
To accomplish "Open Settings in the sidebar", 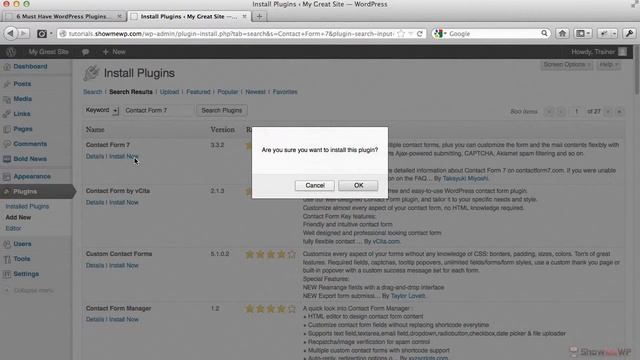I will click(x=26, y=274).
